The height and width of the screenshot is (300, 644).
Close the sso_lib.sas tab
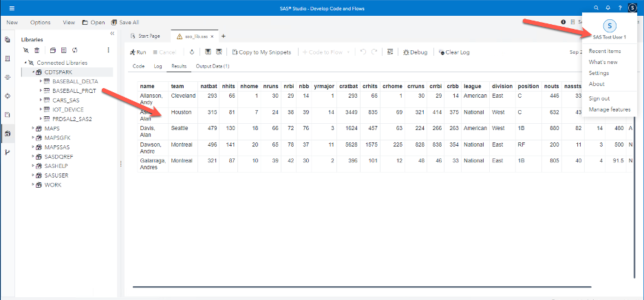tap(213, 36)
